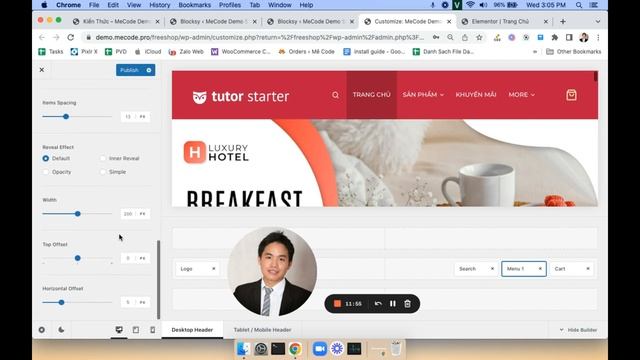The width and height of the screenshot is (640, 360).
Task: Choose the Opacity reveal effect
Action: [46, 172]
